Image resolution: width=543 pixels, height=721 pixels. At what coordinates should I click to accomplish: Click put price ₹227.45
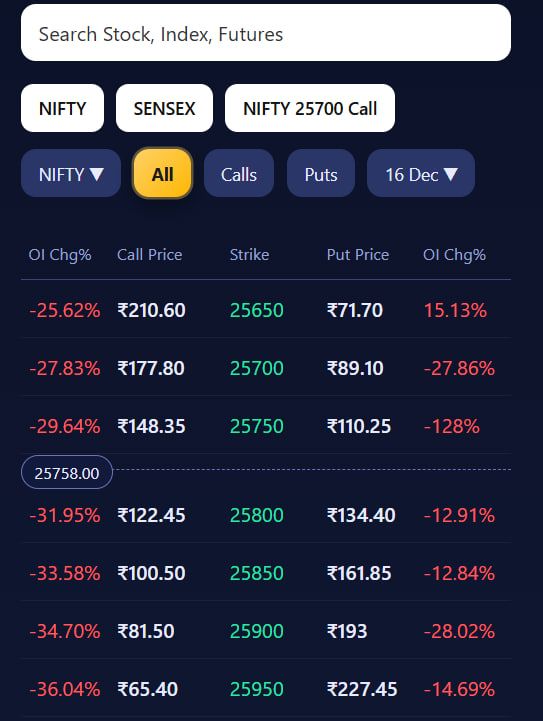pyautogui.click(x=362, y=689)
